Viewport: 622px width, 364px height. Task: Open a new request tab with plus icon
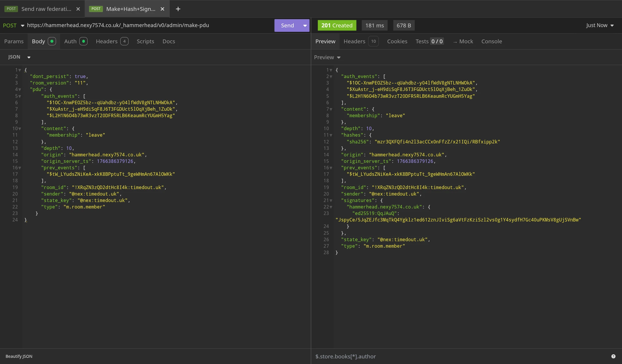coord(178,9)
